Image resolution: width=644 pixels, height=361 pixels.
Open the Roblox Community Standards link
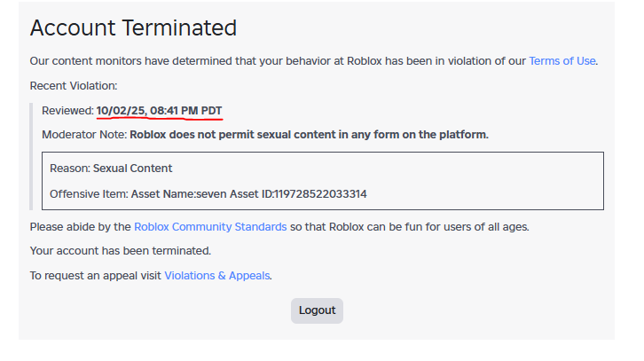[210, 226]
